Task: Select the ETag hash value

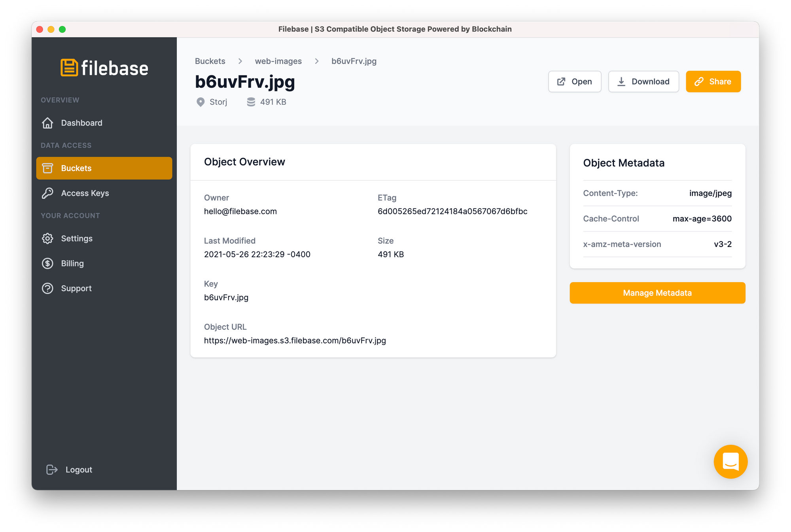Action: pos(452,211)
